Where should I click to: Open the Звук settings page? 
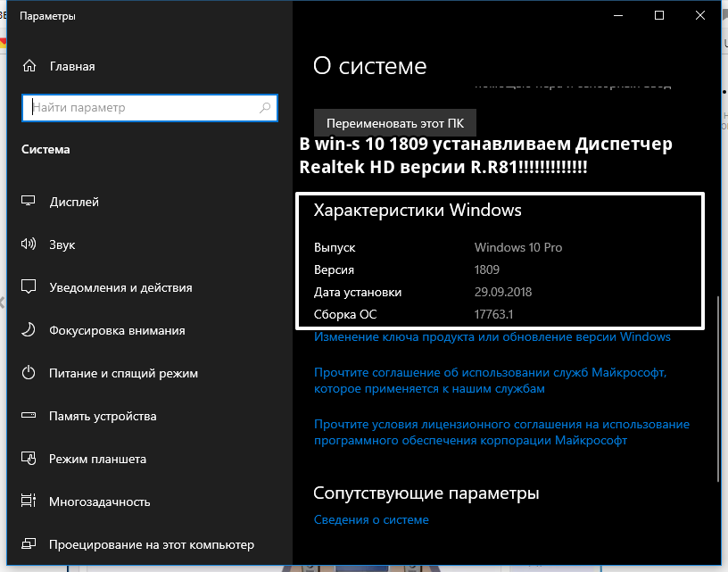pos(62,245)
